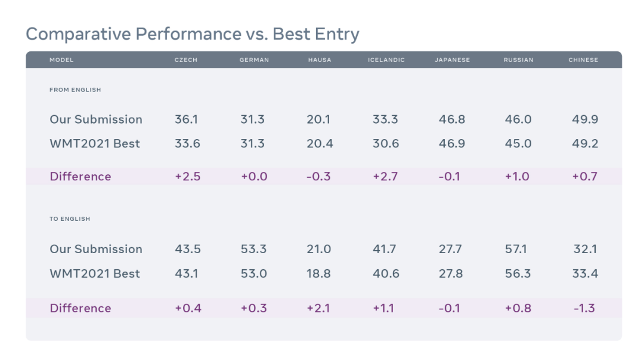Click the 'From English' section label
644x363 pixels.
tap(75, 90)
